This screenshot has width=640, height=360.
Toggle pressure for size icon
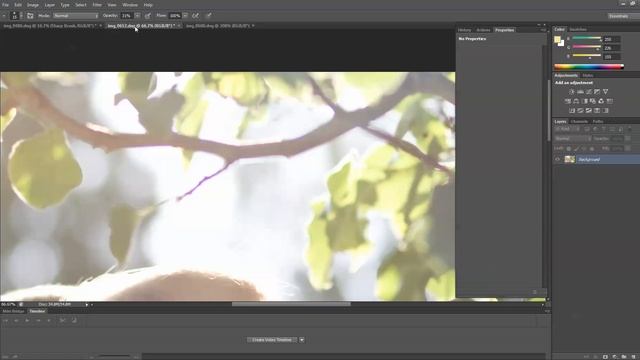[x=208, y=16]
